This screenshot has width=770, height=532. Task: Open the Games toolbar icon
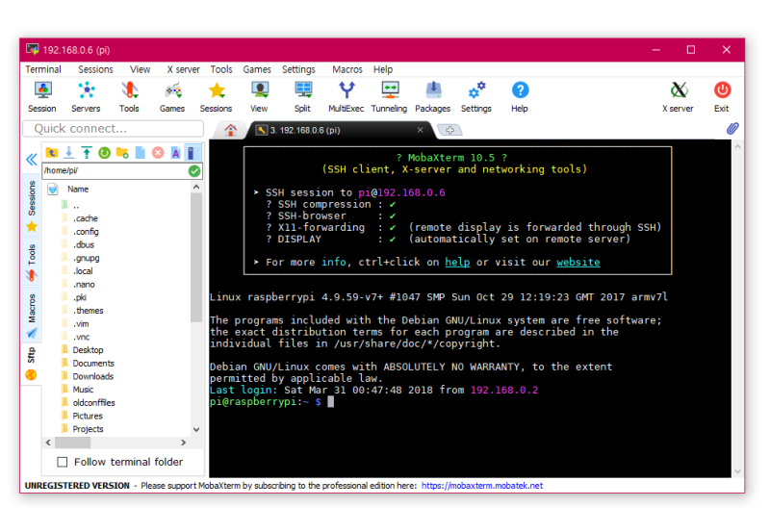pyautogui.click(x=172, y=97)
